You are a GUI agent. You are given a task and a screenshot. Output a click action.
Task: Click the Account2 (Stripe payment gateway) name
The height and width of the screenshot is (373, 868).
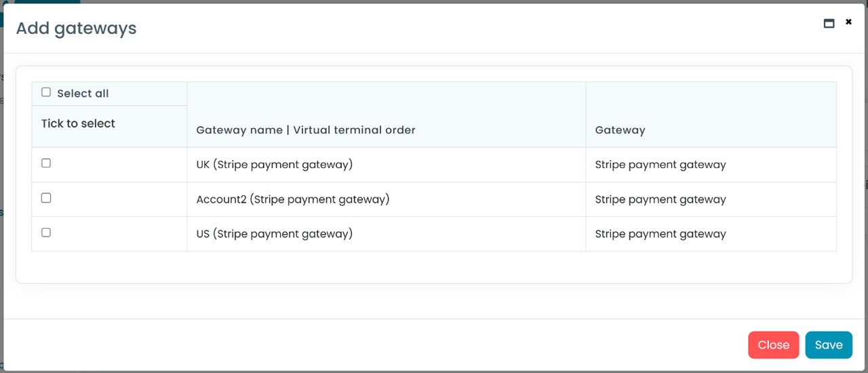[292, 199]
